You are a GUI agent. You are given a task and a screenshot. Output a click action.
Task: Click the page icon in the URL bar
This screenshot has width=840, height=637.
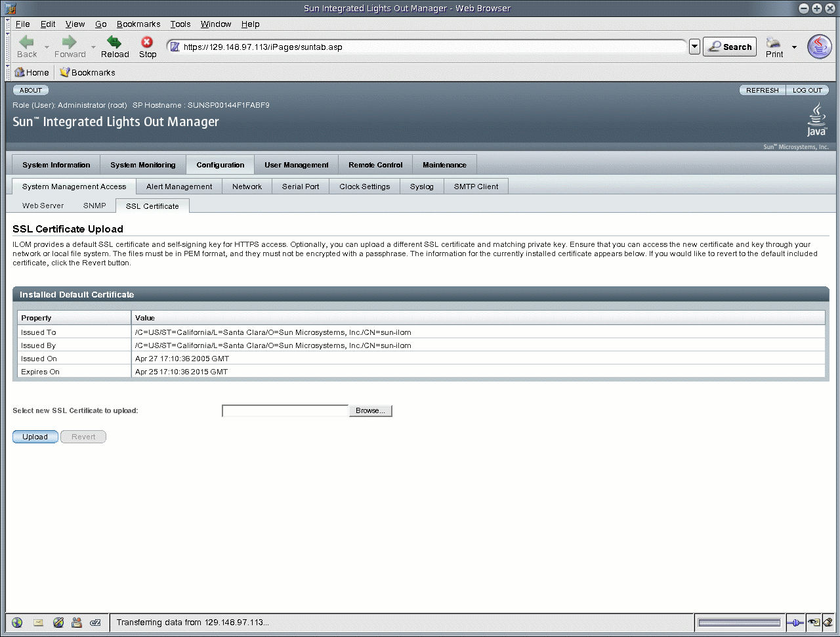[175, 47]
